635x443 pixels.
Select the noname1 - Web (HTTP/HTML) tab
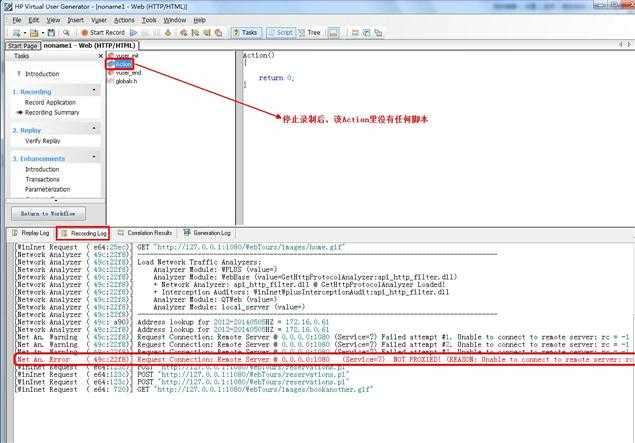point(89,45)
